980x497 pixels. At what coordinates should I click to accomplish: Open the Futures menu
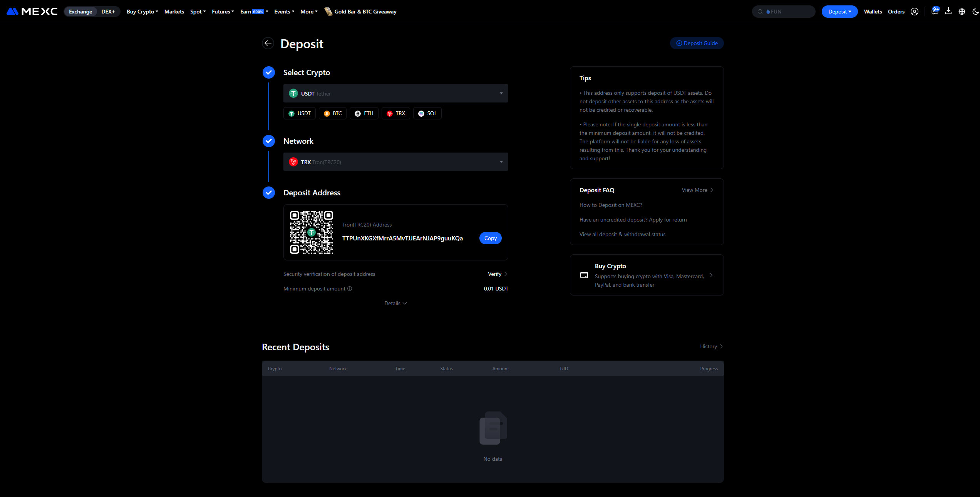(223, 12)
